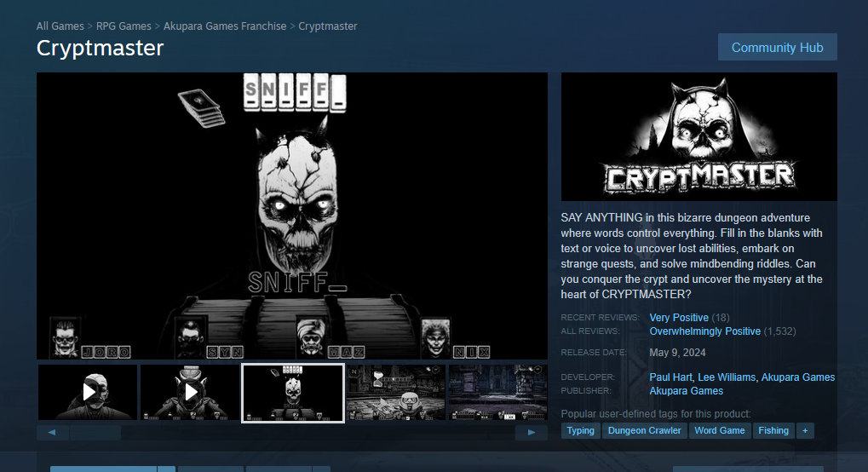
Task: Open developer Akupara Games link
Action: click(797, 377)
